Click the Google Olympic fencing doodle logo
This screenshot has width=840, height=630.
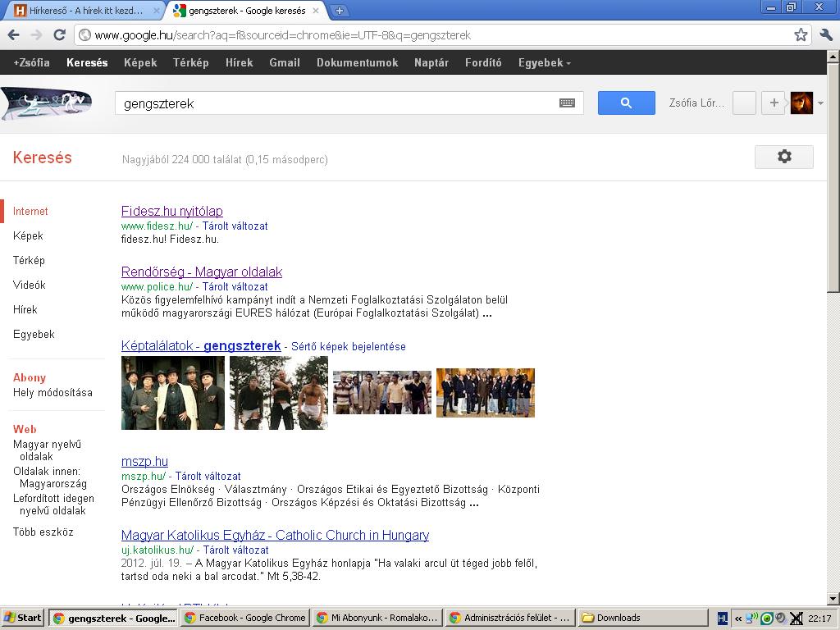click(x=47, y=104)
